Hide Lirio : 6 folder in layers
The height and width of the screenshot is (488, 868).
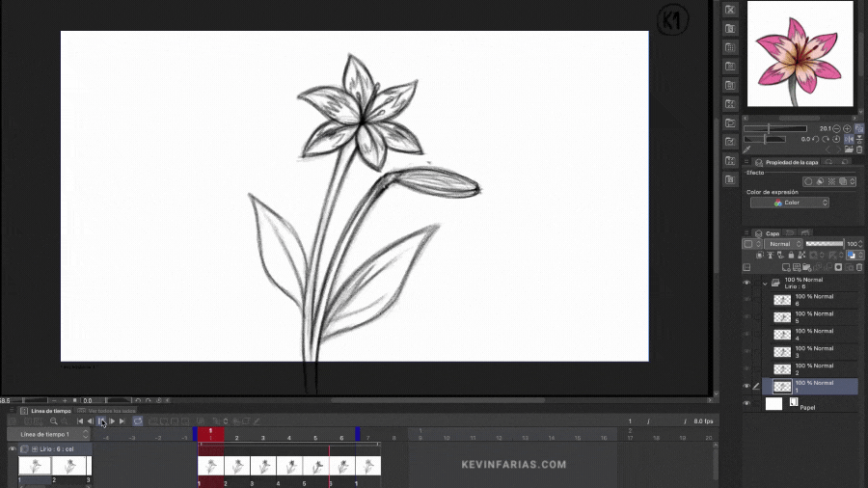click(746, 283)
